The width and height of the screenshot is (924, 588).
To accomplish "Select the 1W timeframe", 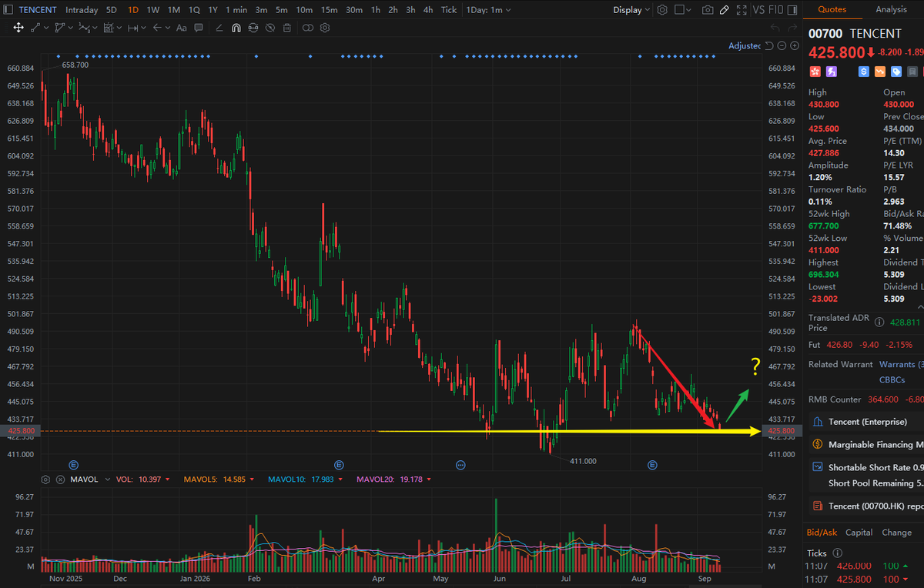I will [153, 10].
